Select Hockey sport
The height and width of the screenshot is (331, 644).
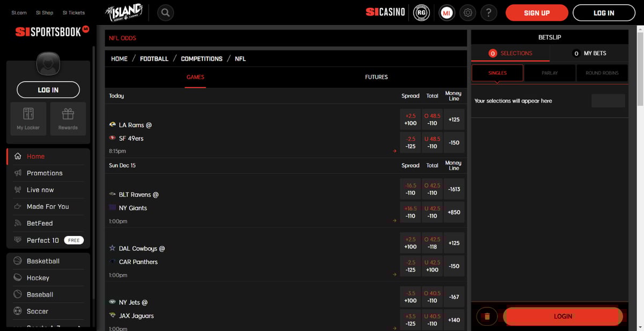(x=48, y=278)
